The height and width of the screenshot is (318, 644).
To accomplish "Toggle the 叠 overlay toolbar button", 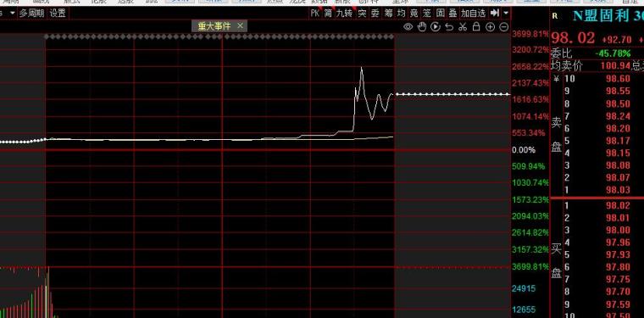I will coord(452,14).
